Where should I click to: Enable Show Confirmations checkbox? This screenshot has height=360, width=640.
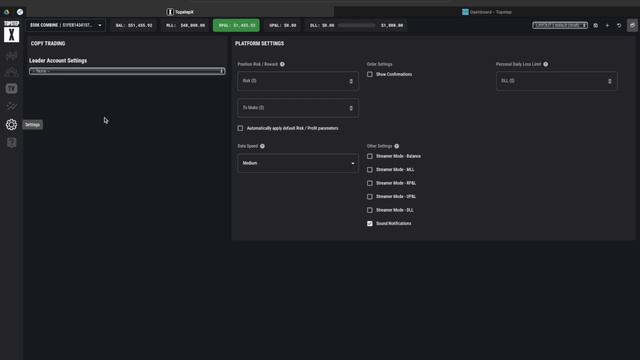click(370, 74)
